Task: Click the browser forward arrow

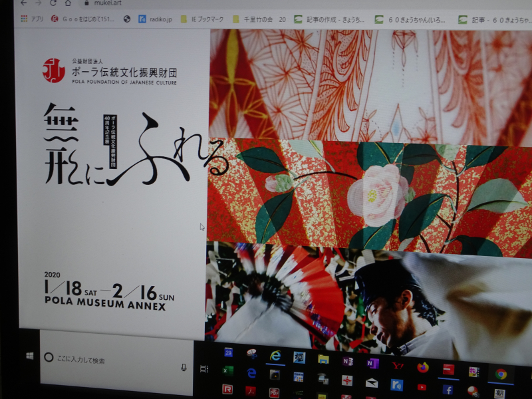Action: coord(39,3)
